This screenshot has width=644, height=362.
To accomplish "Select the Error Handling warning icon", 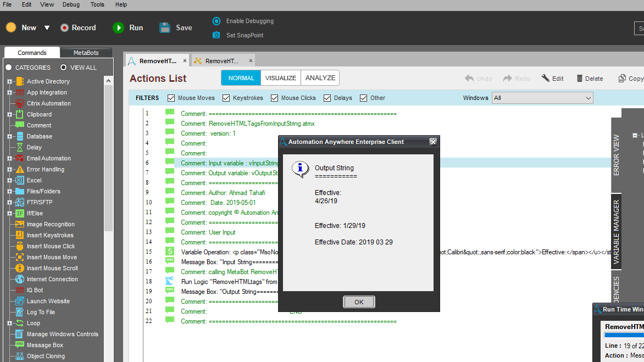I will click(20, 169).
